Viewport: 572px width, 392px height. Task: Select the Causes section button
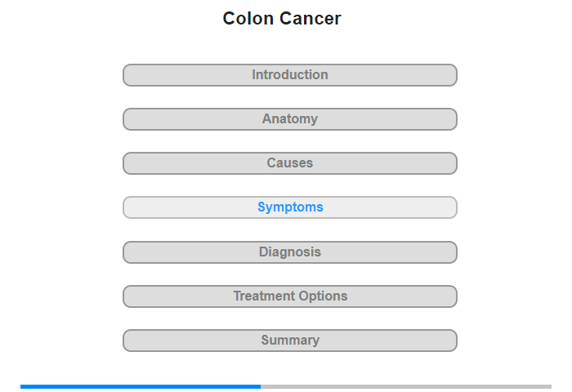coord(290,163)
